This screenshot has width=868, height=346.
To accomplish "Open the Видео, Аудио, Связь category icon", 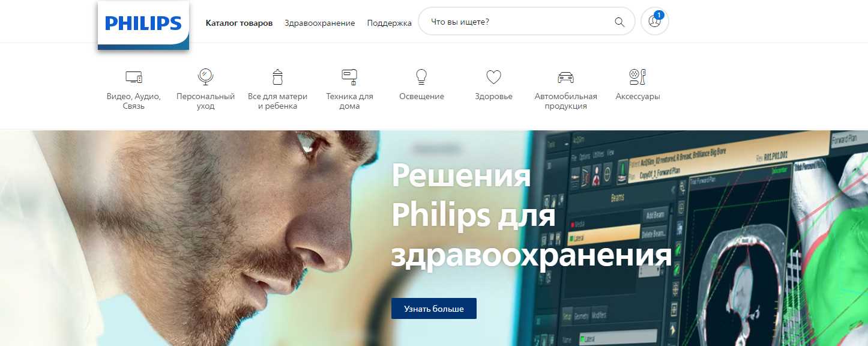I will [x=134, y=77].
